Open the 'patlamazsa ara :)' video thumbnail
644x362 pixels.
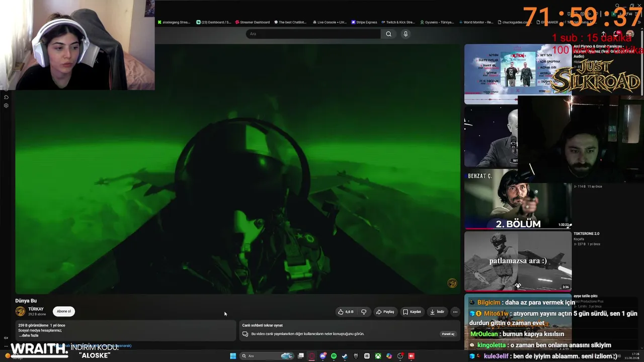click(518, 261)
